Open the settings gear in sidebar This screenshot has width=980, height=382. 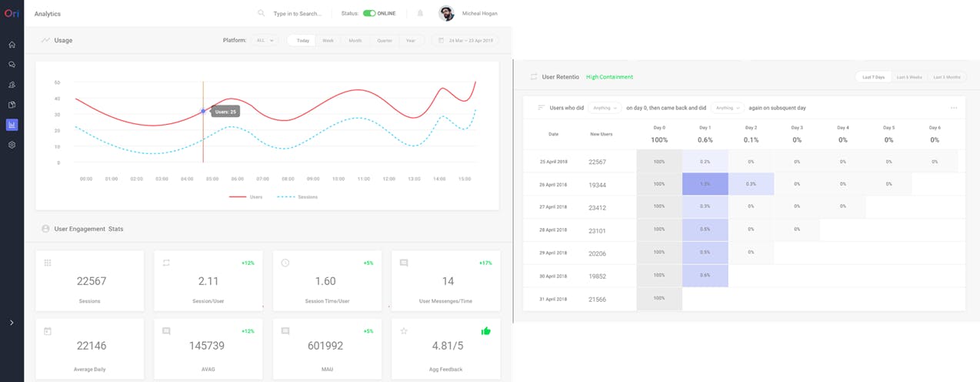pyautogui.click(x=12, y=145)
